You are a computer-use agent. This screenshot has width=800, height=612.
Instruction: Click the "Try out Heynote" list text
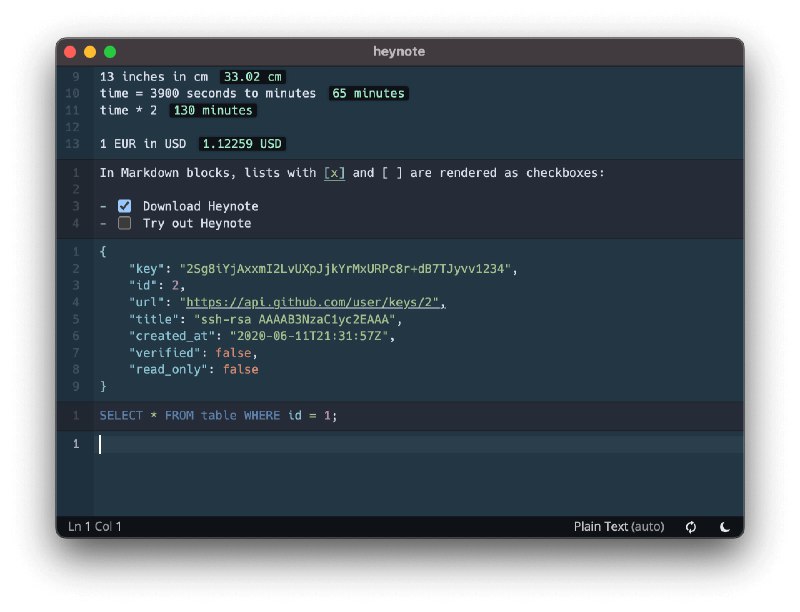(x=197, y=223)
